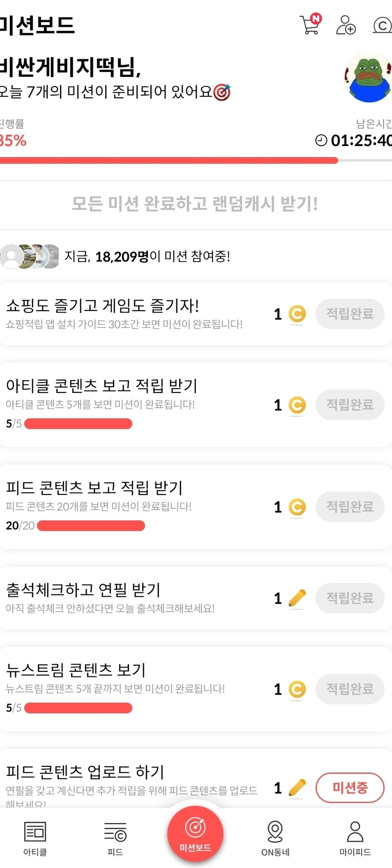
Task: Tap 적립완료 for 아티클 콘텐츠 보고 적립 받기
Action: tap(350, 405)
